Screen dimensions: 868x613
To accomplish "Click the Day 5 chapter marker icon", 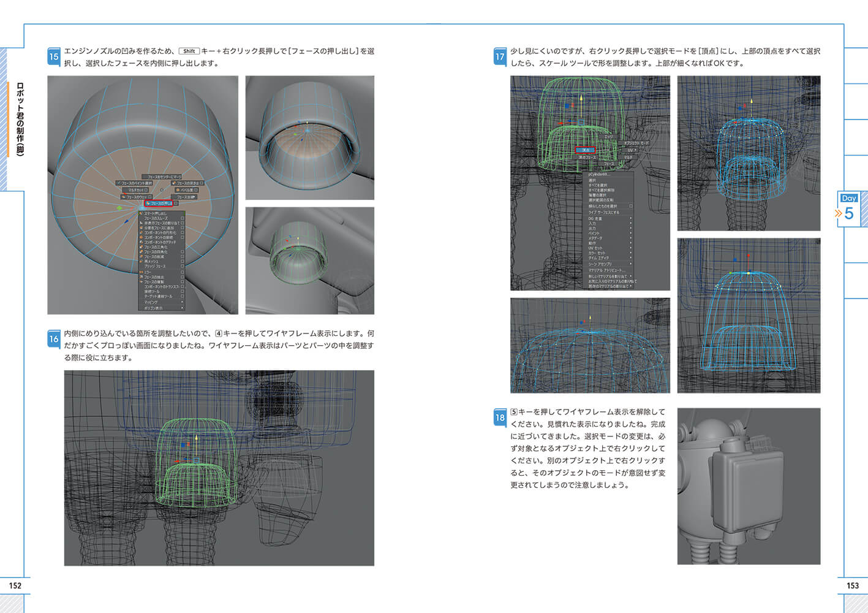I will [848, 208].
